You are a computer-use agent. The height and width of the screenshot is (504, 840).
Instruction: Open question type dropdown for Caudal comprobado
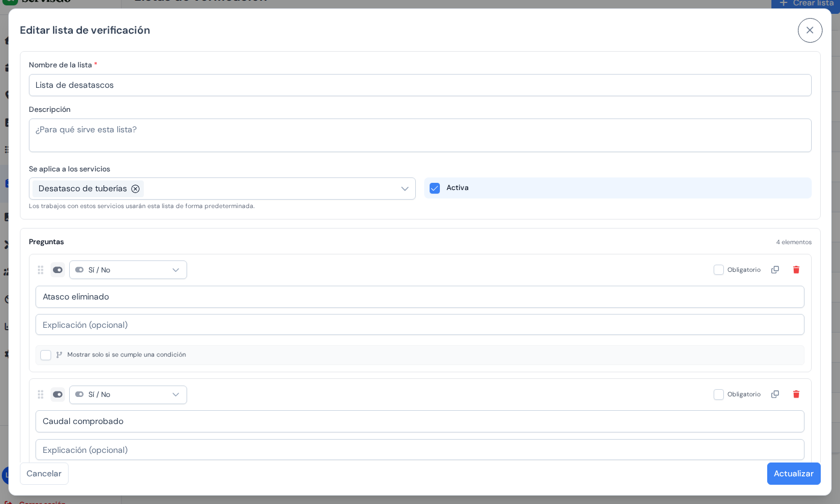tap(128, 395)
